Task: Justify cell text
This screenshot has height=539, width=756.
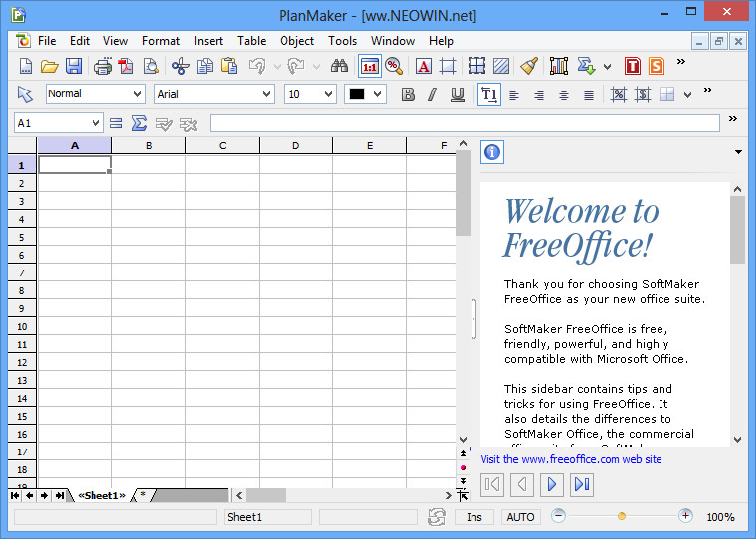Action: click(x=588, y=94)
